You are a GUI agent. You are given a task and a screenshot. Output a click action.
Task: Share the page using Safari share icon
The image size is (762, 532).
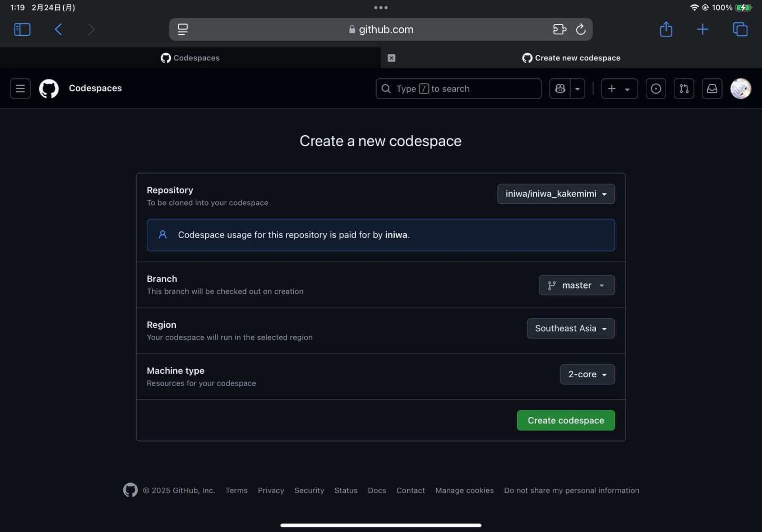coord(666,29)
